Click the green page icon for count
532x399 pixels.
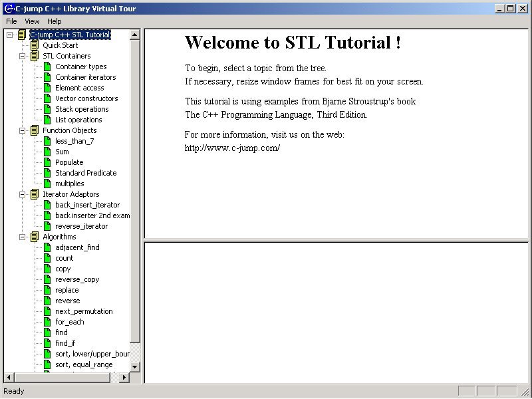[x=47, y=258]
